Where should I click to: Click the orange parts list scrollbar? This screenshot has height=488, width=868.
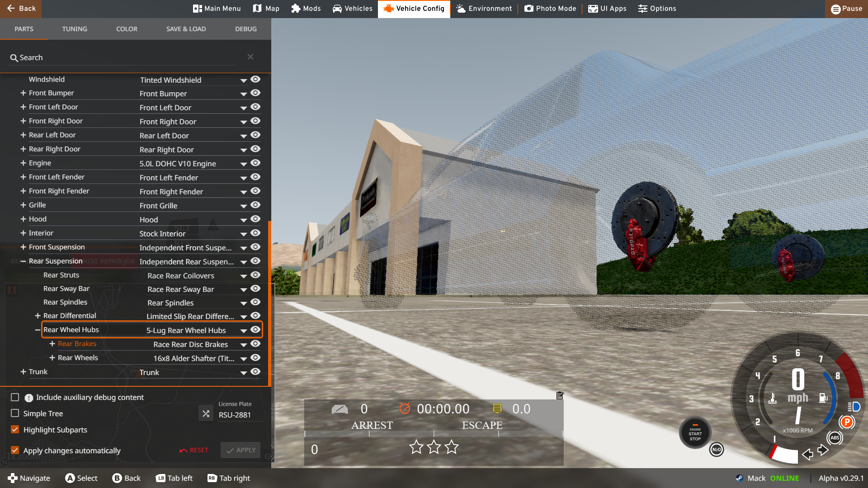coord(269,303)
